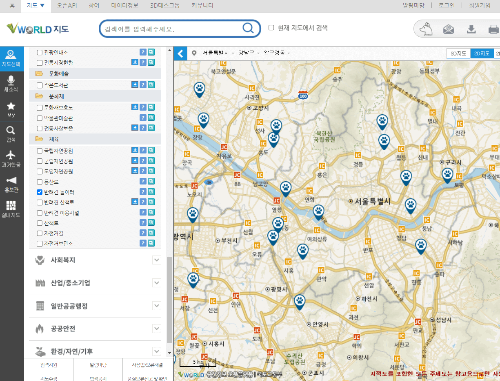
Task: Click the search magnifier in the search box
Action: point(248,28)
